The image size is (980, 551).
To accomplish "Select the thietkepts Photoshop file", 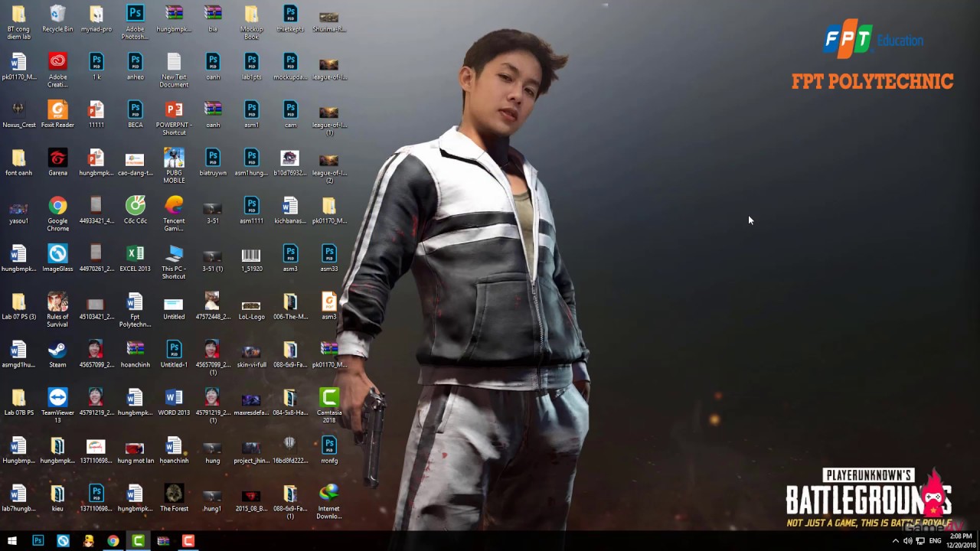I will [x=290, y=18].
